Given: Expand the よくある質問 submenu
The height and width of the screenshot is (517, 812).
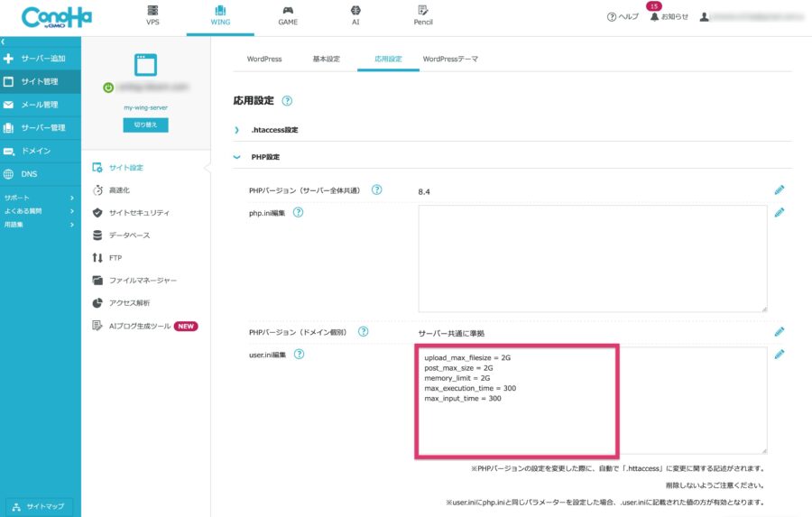Looking at the screenshot, I should [x=40, y=211].
